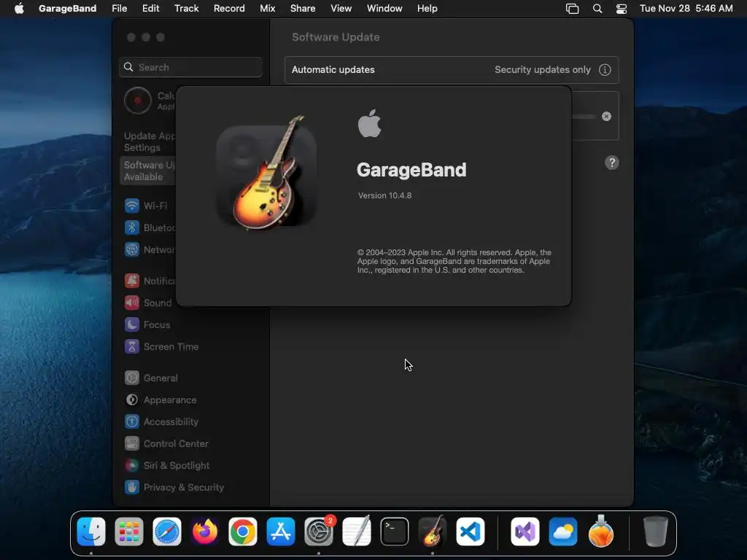This screenshot has height=560, width=747.
Task: Open the View menu
Action: [x=341, y=8]
